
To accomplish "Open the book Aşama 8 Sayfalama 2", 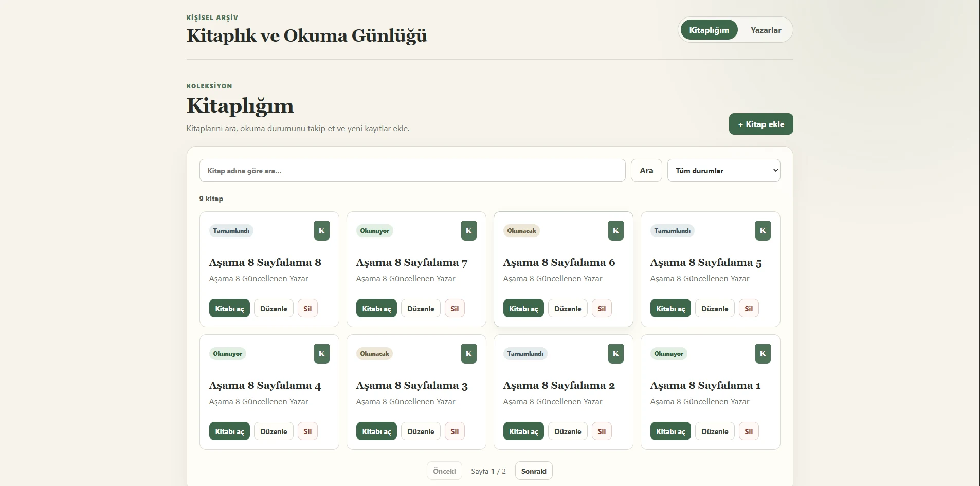I will tap(523, 431).
